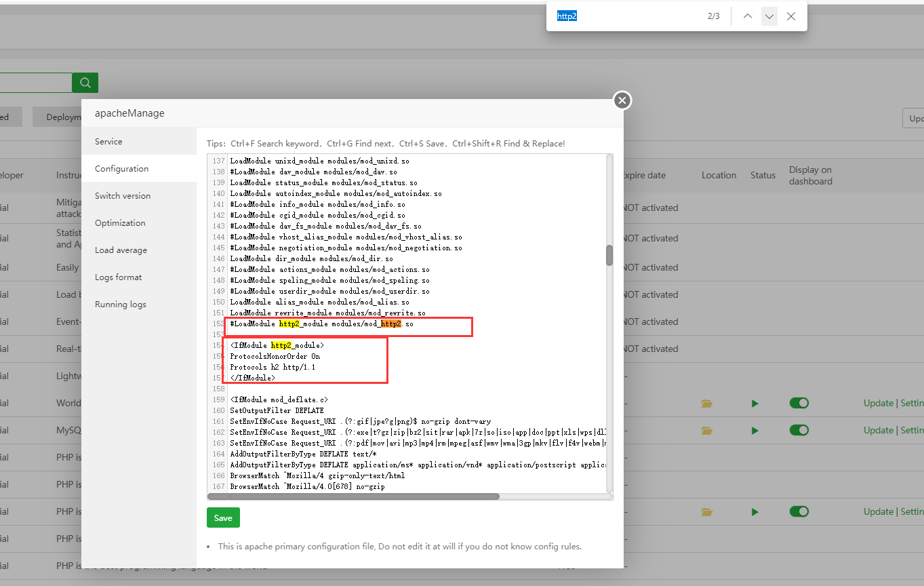This screenshot has height=586, width=924.
Task: Click the <IfModule mod_deflate.c> line
Action: coord(279,400)
